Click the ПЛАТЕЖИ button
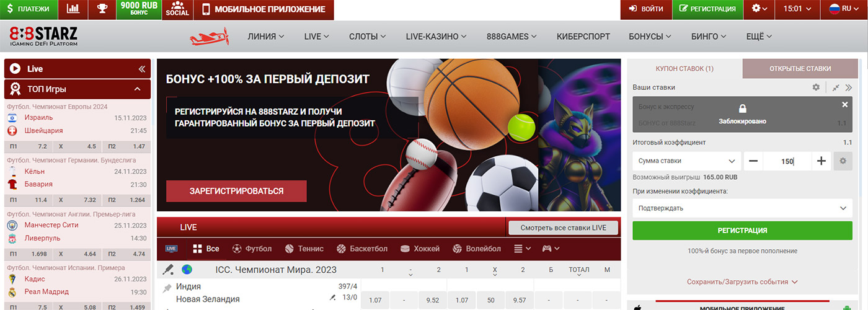The height and width of the screenshot is (310, 868). click(x=29, y=9)
